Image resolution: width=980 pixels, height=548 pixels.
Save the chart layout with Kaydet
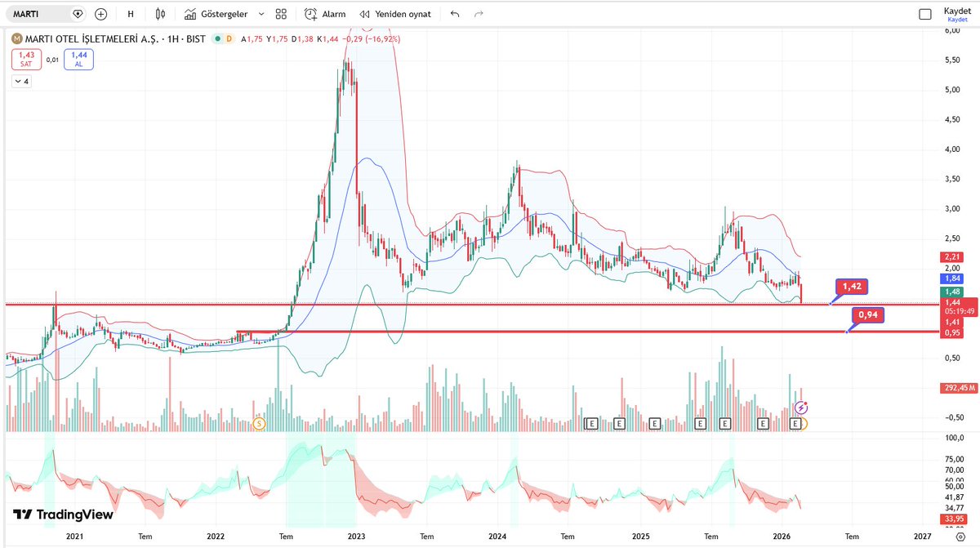[x=957, y=14]
